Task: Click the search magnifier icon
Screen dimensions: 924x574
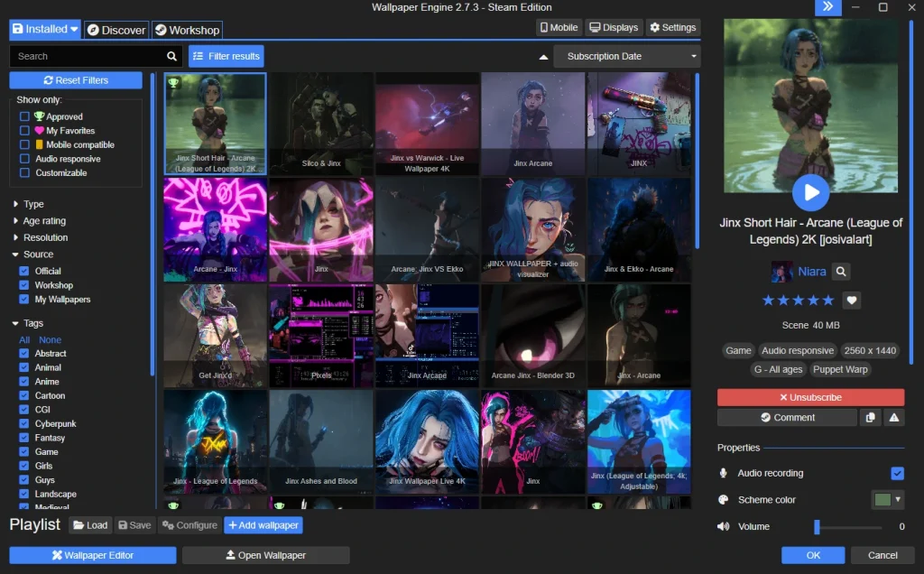Action: pos(171,56)
